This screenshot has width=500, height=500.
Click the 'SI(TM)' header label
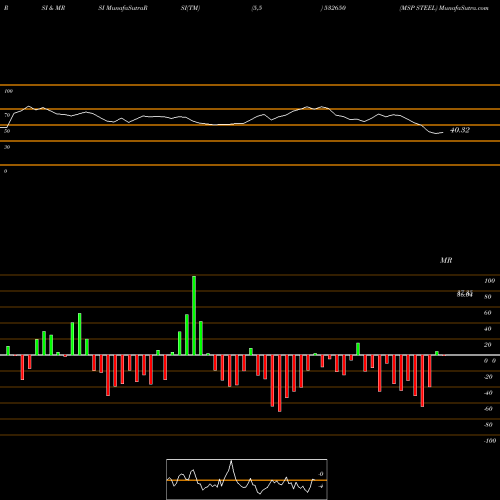point(190,8)
